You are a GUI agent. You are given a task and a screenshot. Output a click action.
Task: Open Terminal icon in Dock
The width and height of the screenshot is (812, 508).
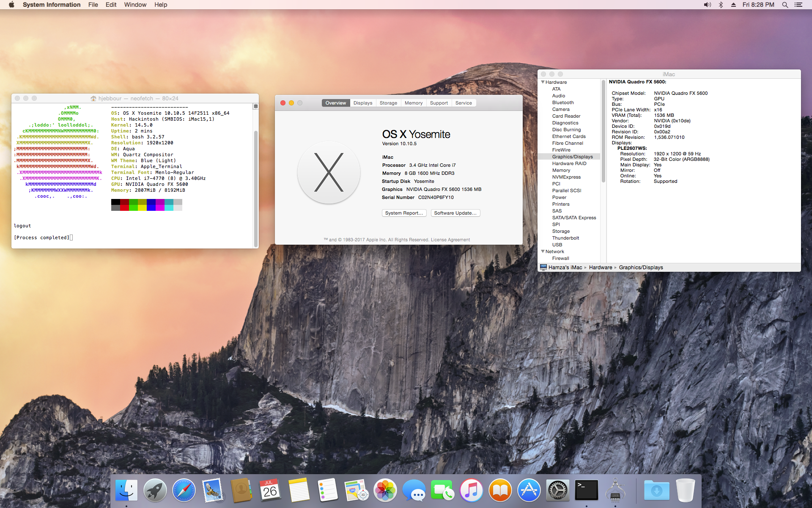tap(587, 491)
